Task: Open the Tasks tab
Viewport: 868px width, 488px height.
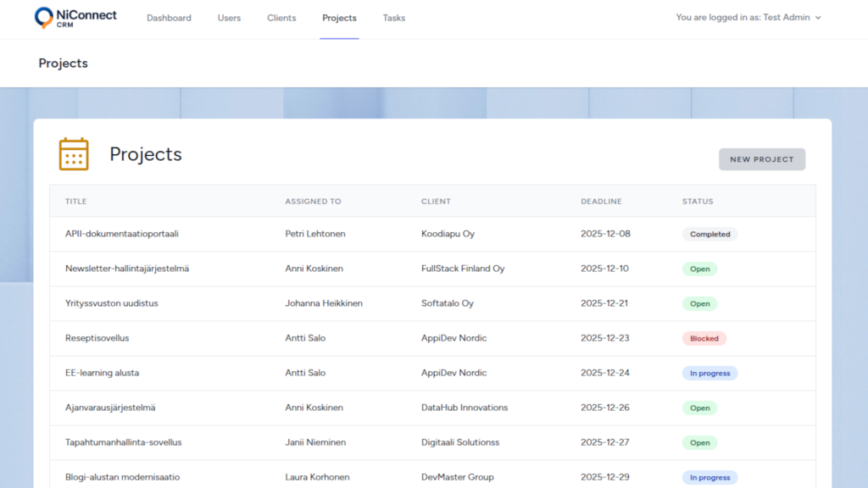Action: (393, 18)
